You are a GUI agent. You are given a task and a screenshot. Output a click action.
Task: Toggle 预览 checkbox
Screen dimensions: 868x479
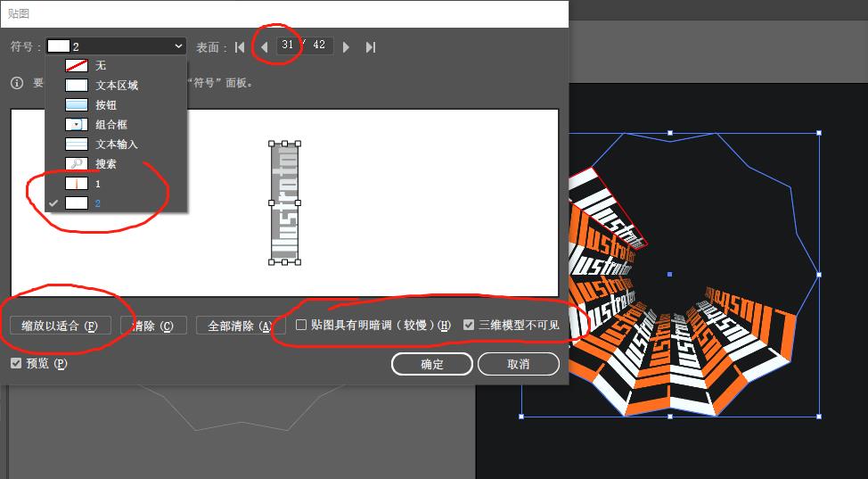16,363
